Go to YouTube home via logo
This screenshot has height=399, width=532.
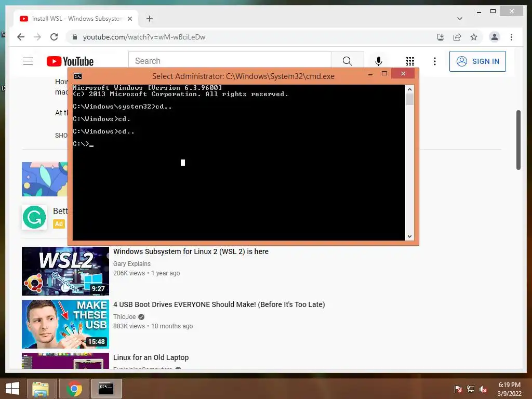[70, 61]
